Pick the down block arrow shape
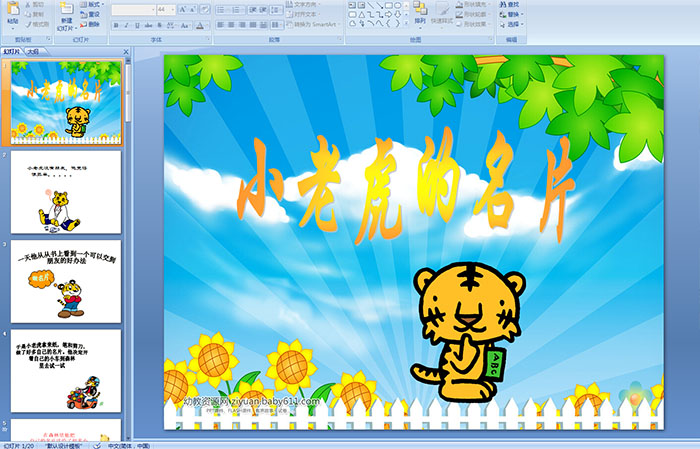This screenshot has height=449, width=700. coord(398,15)
